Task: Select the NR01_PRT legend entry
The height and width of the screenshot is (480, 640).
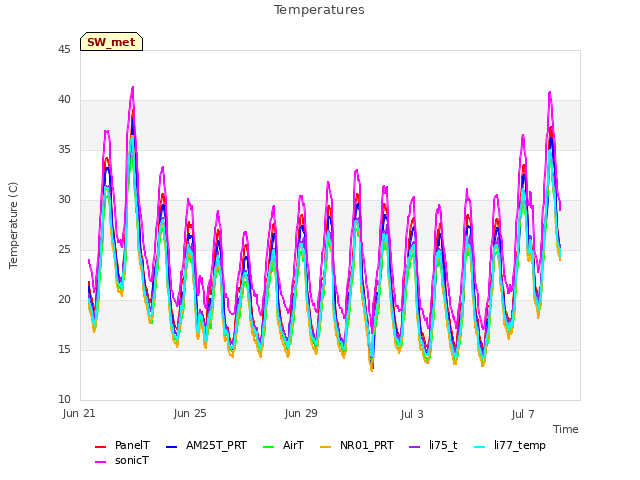Action: pyautogui.click(x=357, y=445)
